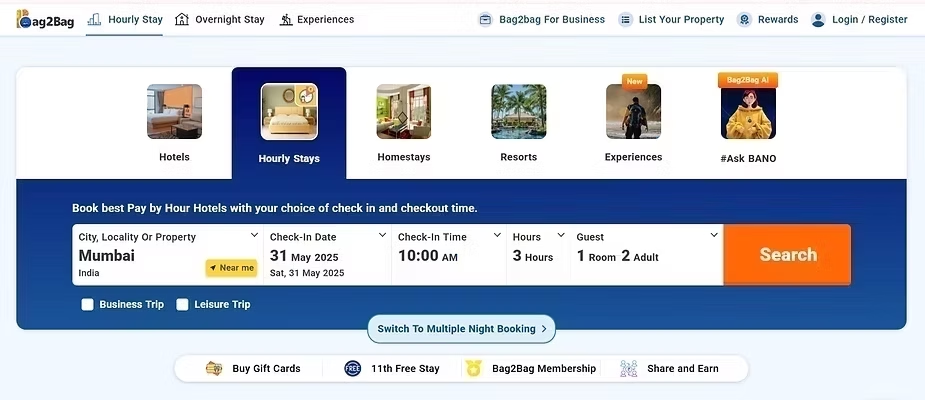The height and width of the screenshot is (400, 925).
Task: Enable the Business Trip checkbox
Action: tap(87, 304)
